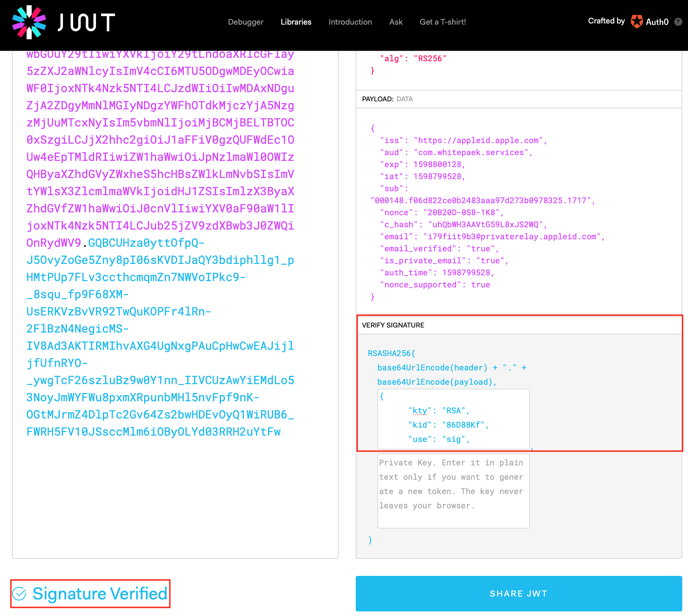Click the Signature Verified status text

100,594
